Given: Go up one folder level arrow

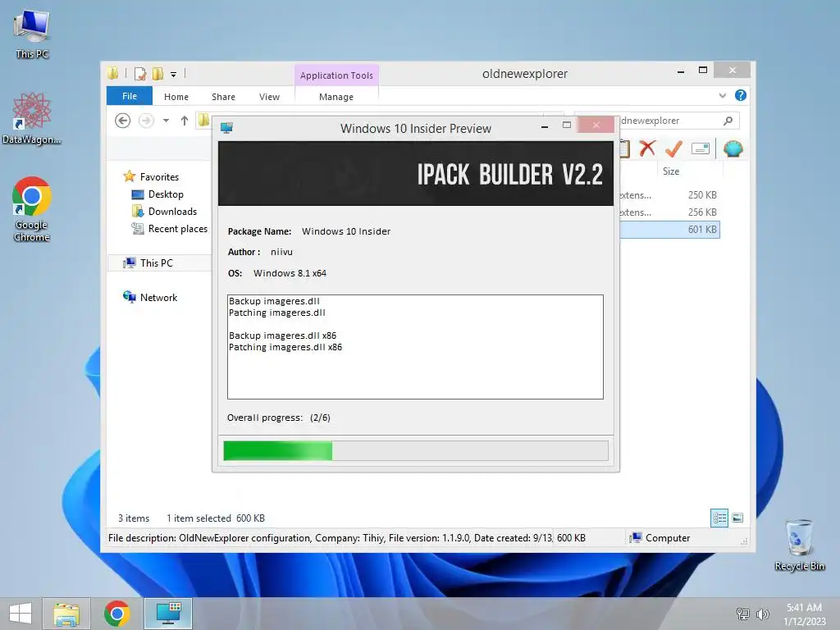Looking at the screenshot, I should (185, 121).
